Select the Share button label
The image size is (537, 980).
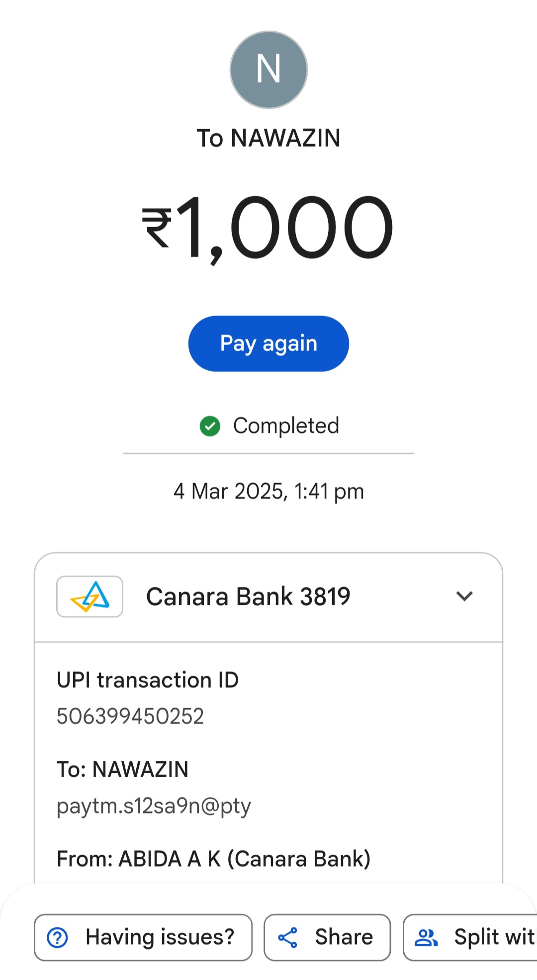[x=344, y=937]
